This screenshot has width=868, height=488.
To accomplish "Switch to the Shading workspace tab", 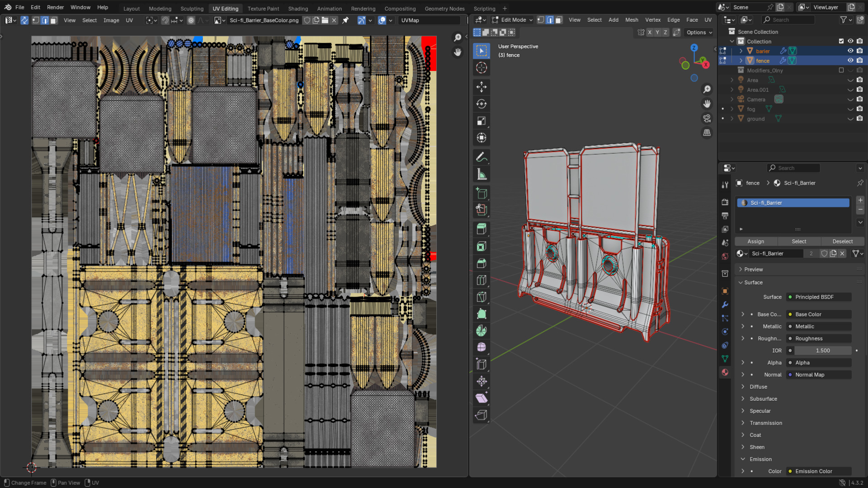I will click(x=298, y=9).
